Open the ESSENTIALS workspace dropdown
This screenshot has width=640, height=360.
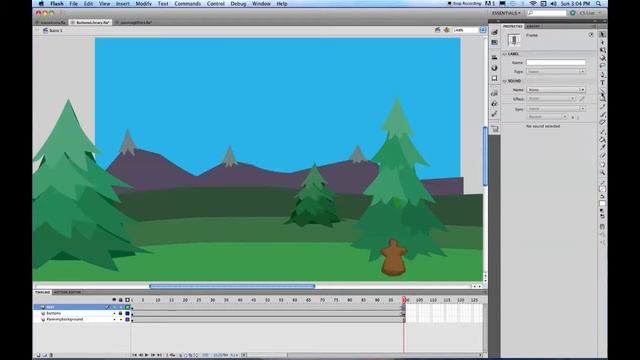click(x=506, y=13)
